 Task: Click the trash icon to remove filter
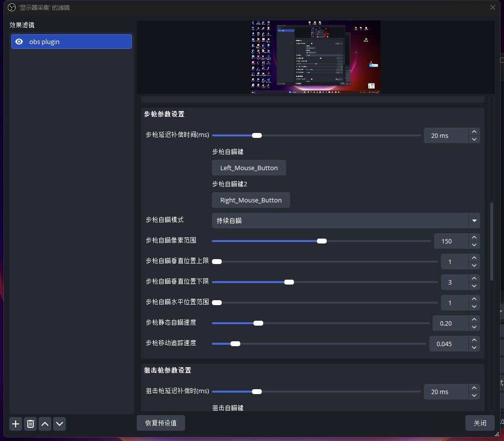(x=30, y=424)
